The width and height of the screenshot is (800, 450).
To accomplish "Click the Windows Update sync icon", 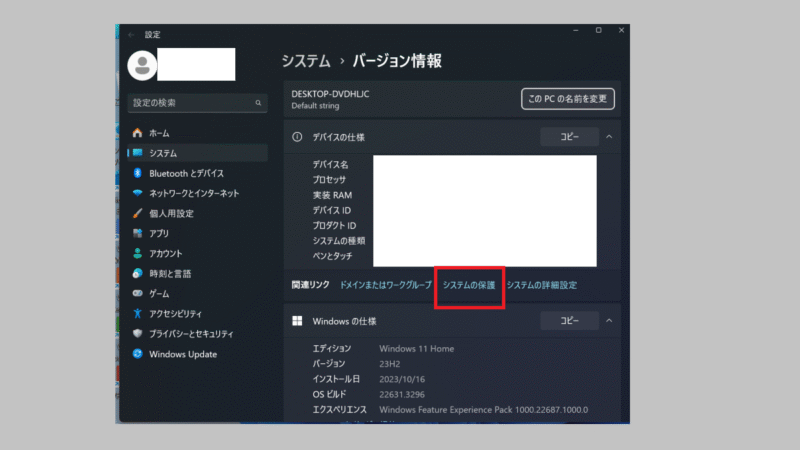I will coord(137,354).
